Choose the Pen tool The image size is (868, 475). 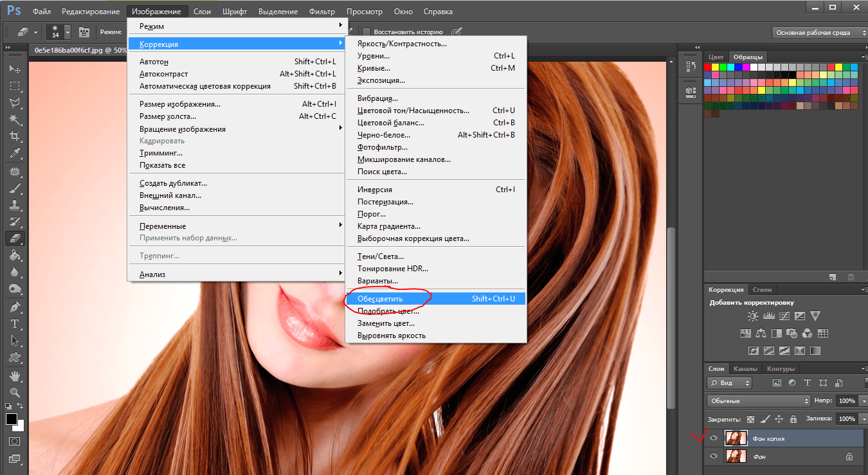pyautogui.click(x=14, y=307)
